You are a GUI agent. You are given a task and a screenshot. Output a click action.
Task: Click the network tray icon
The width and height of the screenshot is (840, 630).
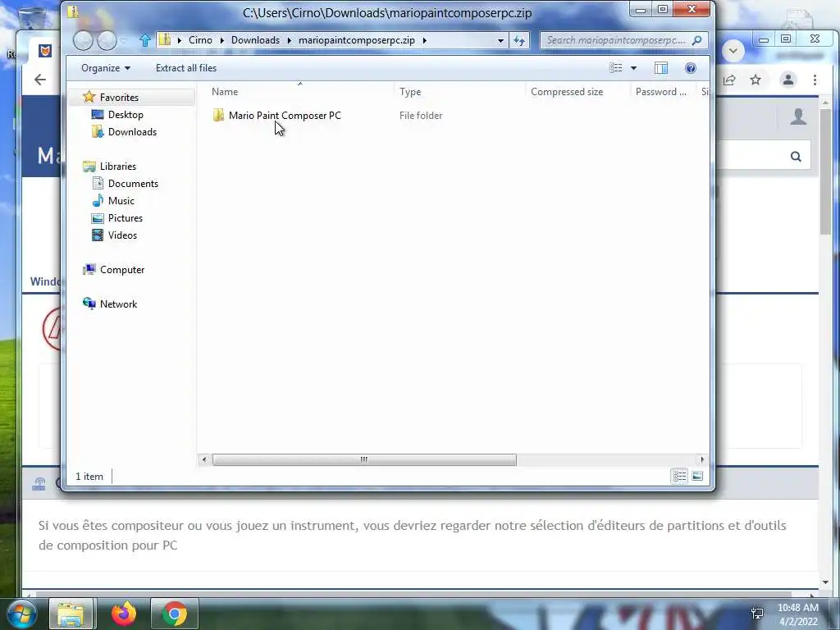[x=757, y=614]
